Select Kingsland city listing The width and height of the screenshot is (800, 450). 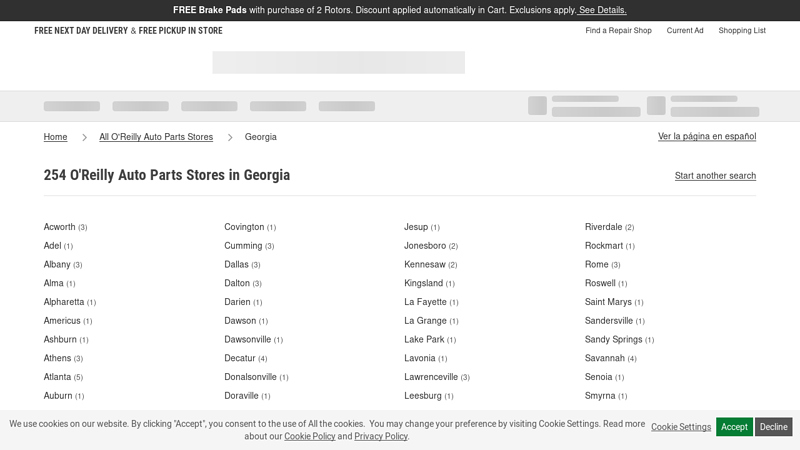tap(430, 283)
